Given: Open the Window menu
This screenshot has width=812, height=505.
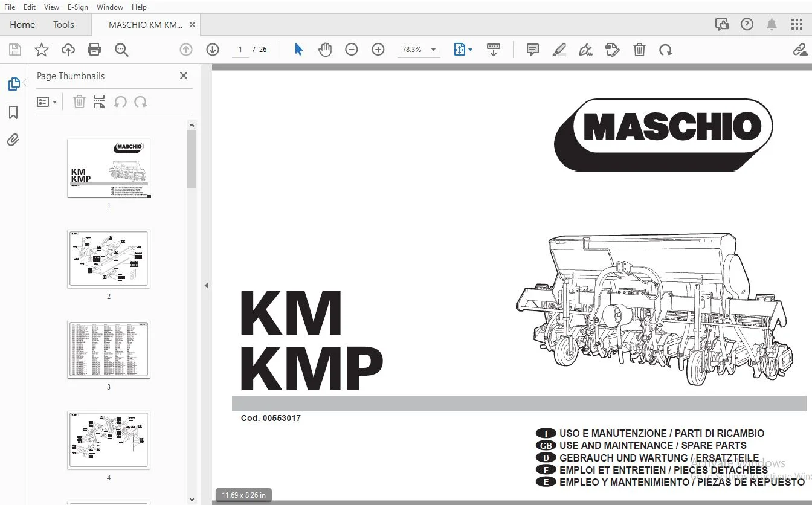Looking at the screenshot, I should (x=109, y=7).
